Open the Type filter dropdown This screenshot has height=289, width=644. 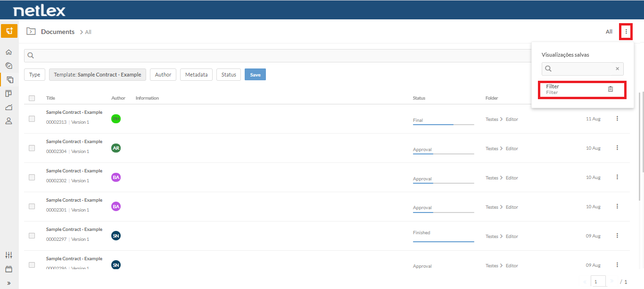(34, 75)
